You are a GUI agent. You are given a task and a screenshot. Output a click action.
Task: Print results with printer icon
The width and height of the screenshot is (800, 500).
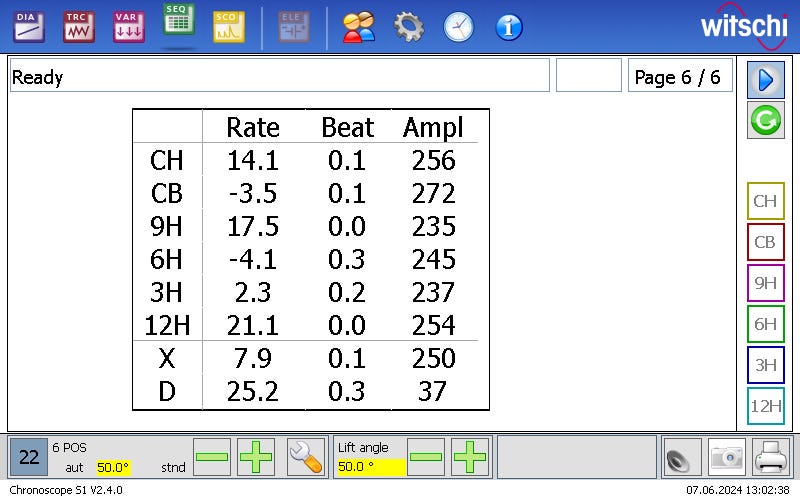(x=771, y=457)
